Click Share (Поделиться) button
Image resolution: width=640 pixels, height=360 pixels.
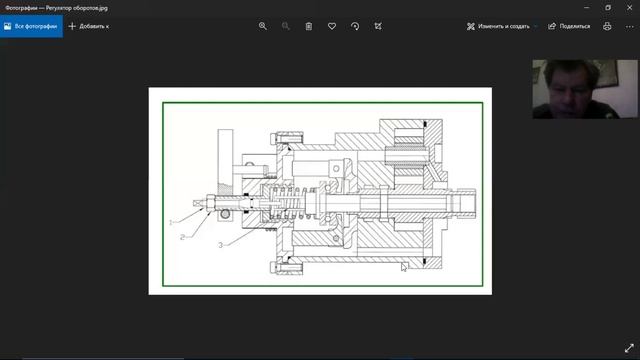(569, 26)
